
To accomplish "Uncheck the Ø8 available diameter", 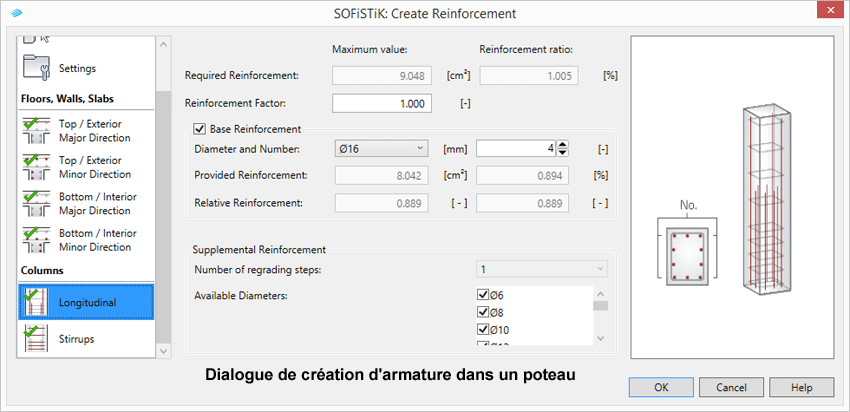I will point(482,312).
